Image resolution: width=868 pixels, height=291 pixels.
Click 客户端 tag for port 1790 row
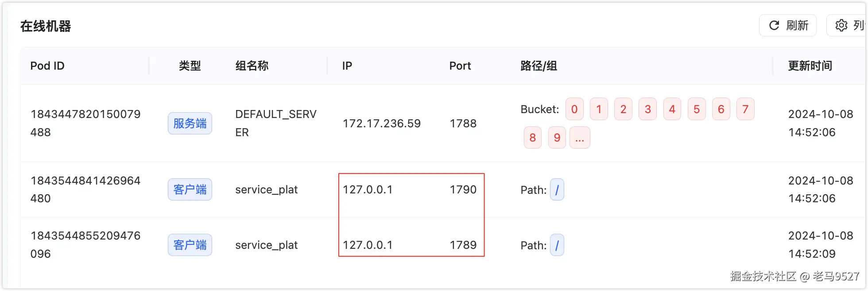tap(190, 189)
